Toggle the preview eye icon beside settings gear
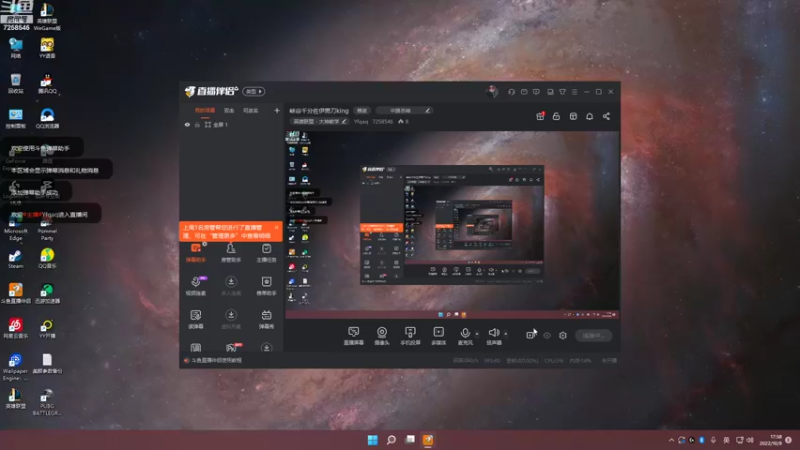 [x=547, y=335]
